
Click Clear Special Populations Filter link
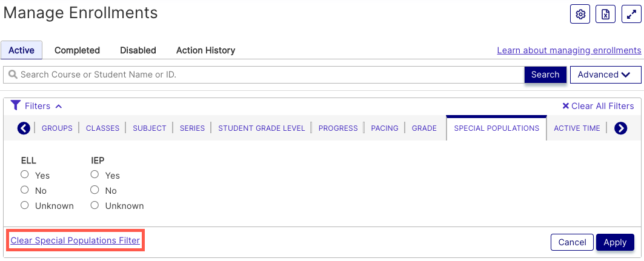75,240
